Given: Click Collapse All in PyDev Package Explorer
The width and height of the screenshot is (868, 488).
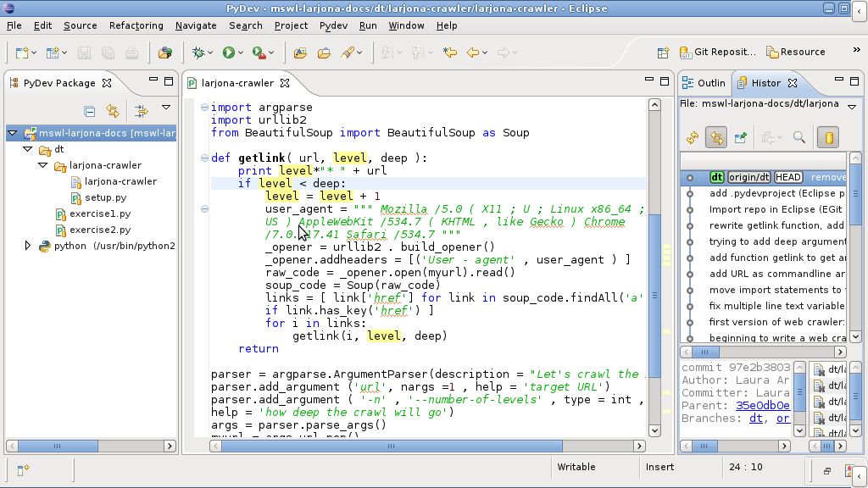Looking at the screenshot, I should (x=89, y=111).
